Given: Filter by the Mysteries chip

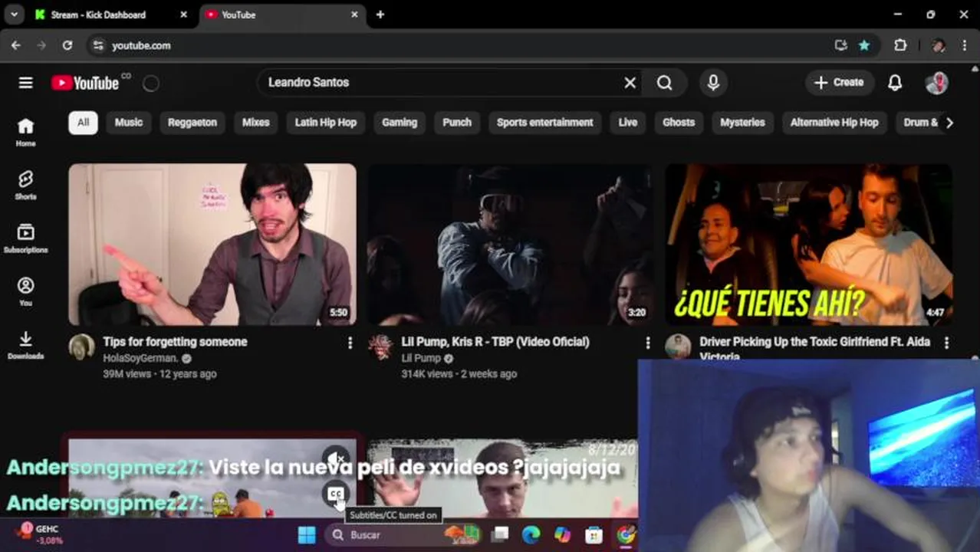Looking at the screenshot, I should coord(742,123).
